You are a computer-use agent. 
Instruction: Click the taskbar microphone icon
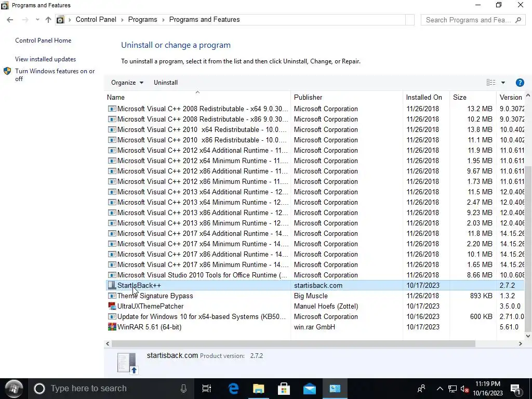pos(183,389)
